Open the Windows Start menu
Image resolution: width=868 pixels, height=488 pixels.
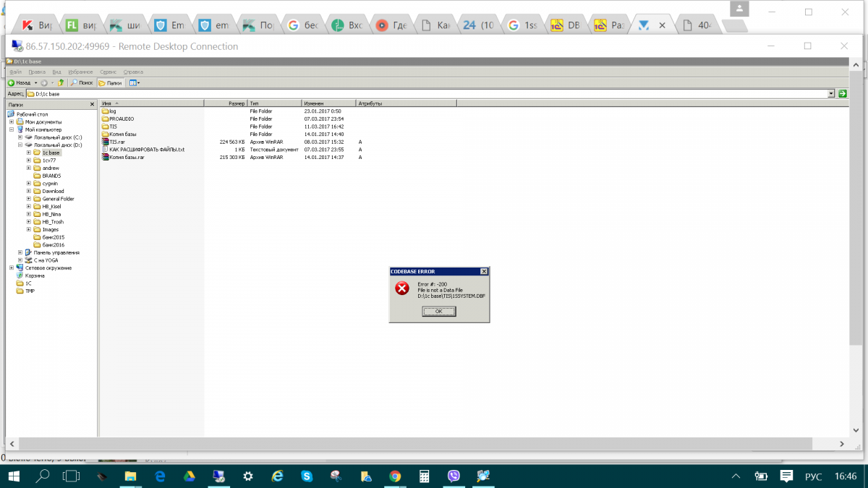pyautogui.click(x=14, y=476)
